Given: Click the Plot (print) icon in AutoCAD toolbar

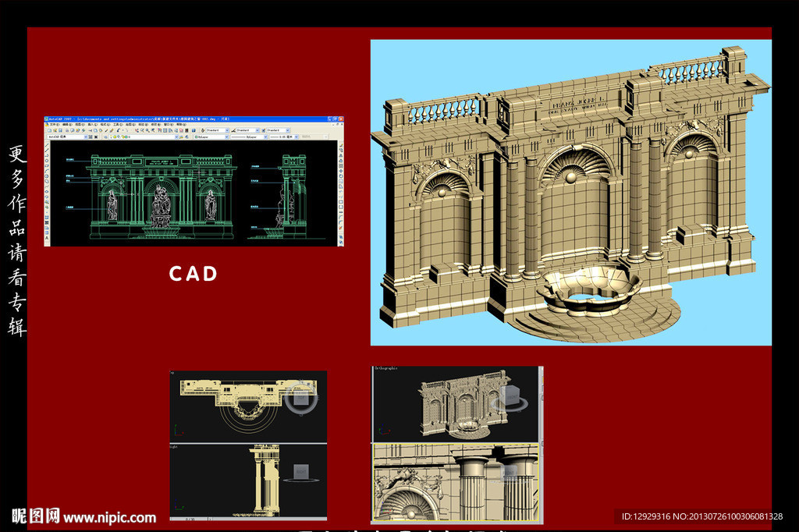Looking at the screenshot, I should [x=67, y=130].
